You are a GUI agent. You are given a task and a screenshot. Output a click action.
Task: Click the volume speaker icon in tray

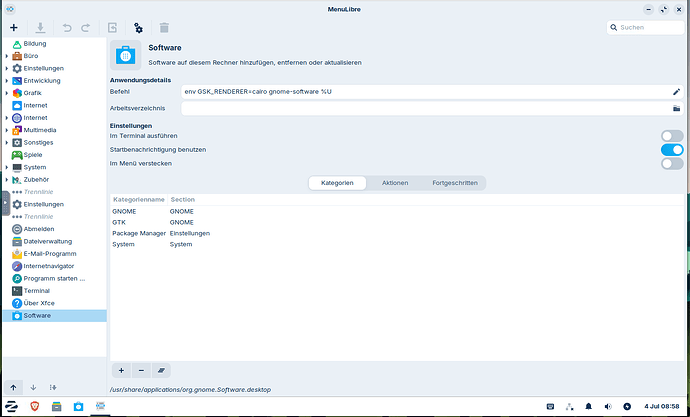(608, 406)
